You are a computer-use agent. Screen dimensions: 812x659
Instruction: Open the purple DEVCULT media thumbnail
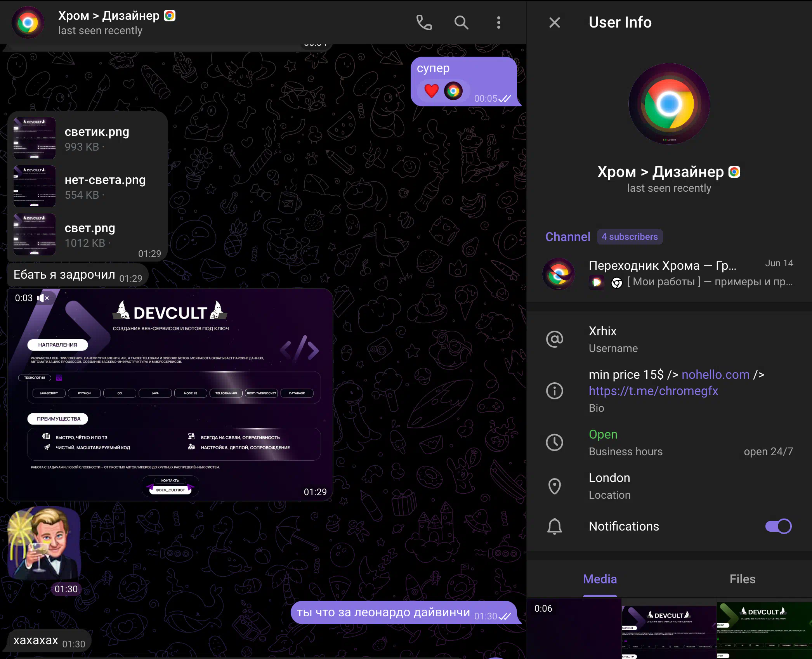pos(669,629)
